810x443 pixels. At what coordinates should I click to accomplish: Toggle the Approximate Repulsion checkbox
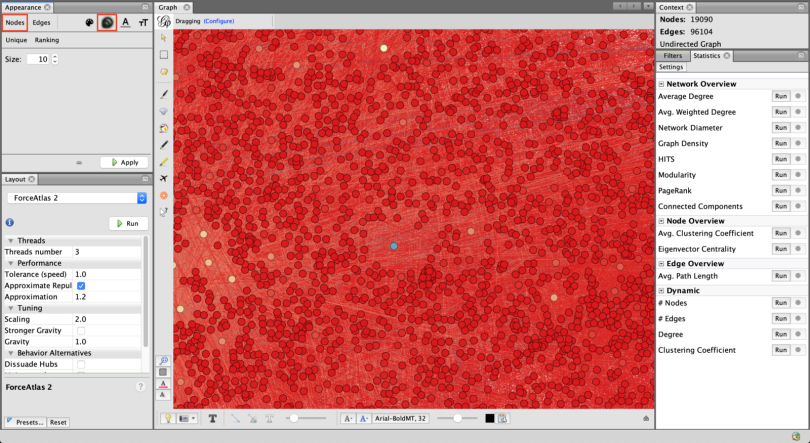(81, 286)
